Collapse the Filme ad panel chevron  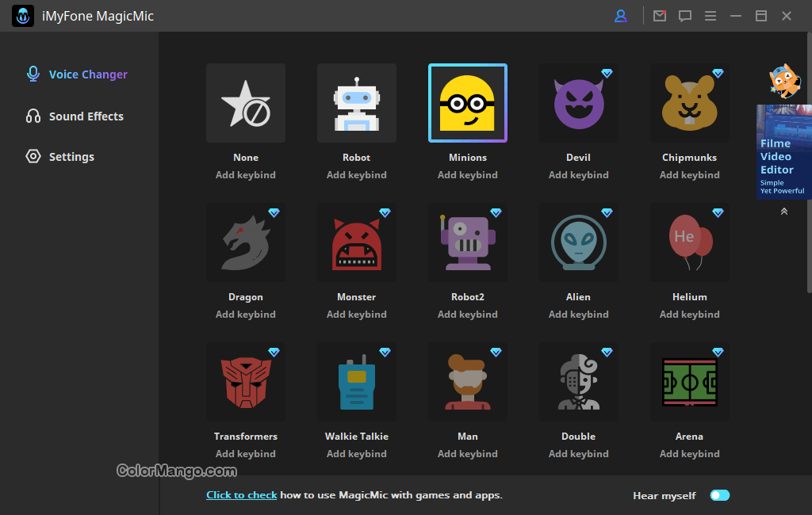pos(783,212)
